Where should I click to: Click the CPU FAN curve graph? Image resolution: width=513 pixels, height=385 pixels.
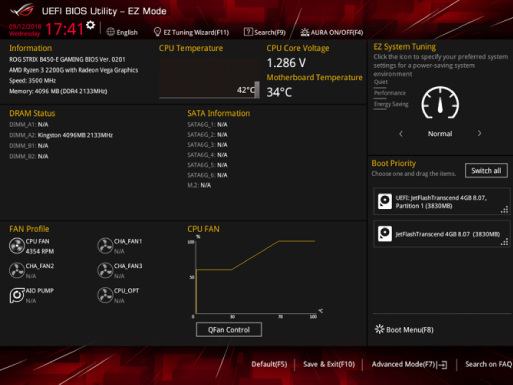coord(255,277)
